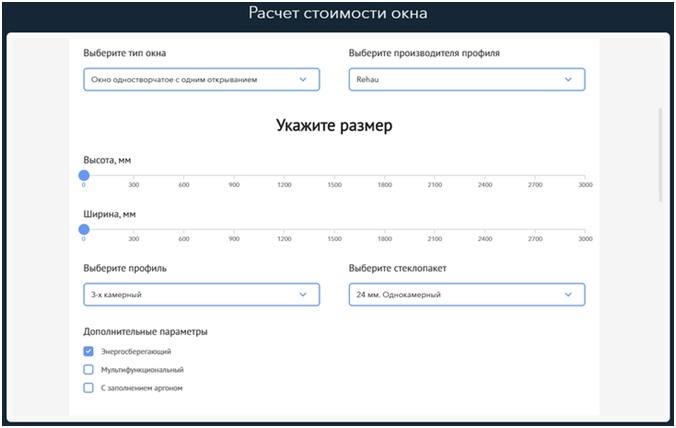Click the Расчет стоимости окна page title
The height and width of the screenshot is (428, 676).
tap(338, 14)
